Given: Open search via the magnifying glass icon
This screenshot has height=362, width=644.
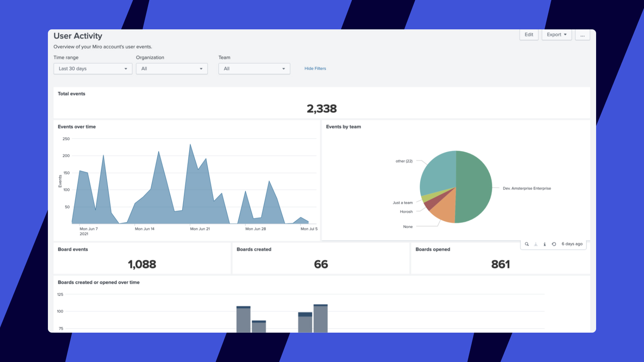Looking at the screenshot, I should [x=526, y=244].
